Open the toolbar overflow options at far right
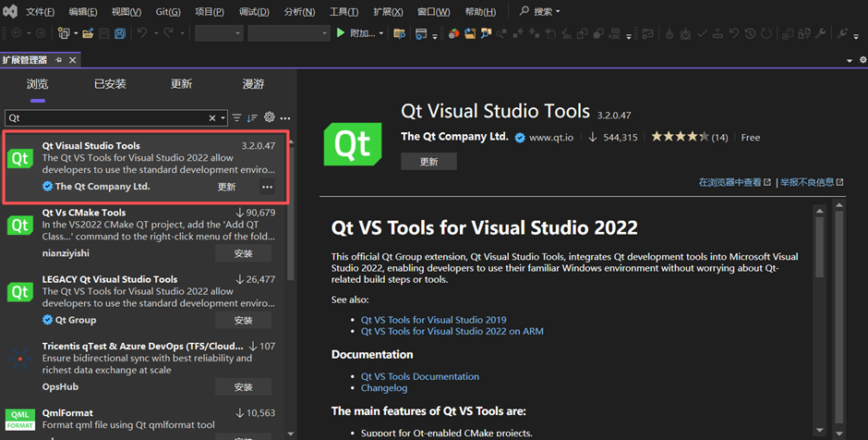The width and height of the screenshot is (868, 440). pyautogui.click(x=856, y=37)
